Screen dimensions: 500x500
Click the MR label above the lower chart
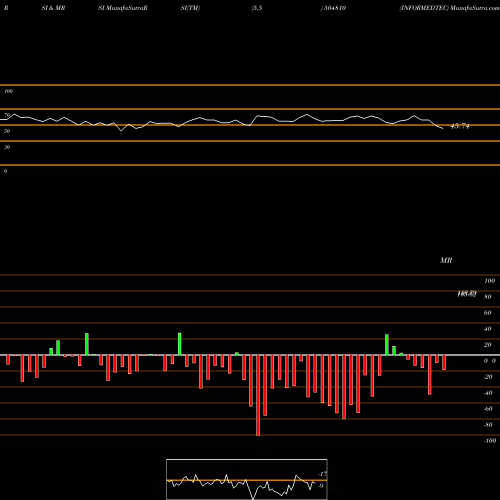click(446, 260)
